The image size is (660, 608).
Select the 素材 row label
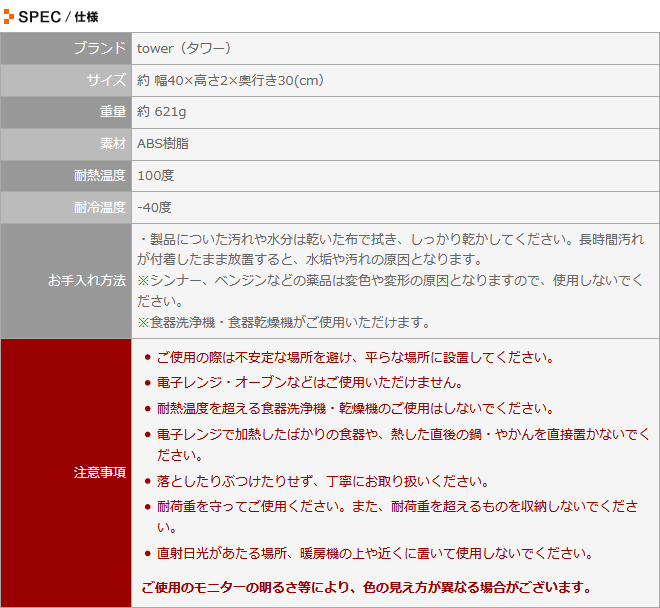tap(112, 144)
